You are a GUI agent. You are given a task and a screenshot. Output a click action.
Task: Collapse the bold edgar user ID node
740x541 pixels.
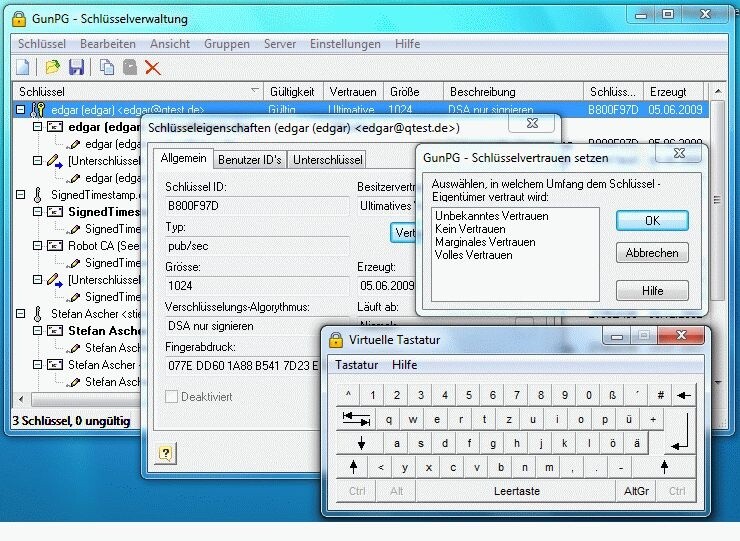[37, 127]
